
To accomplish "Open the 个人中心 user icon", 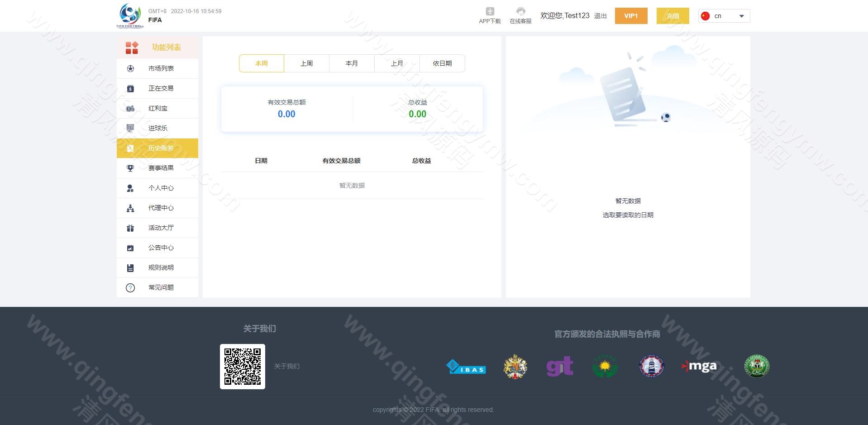I will tap(130, 188).
